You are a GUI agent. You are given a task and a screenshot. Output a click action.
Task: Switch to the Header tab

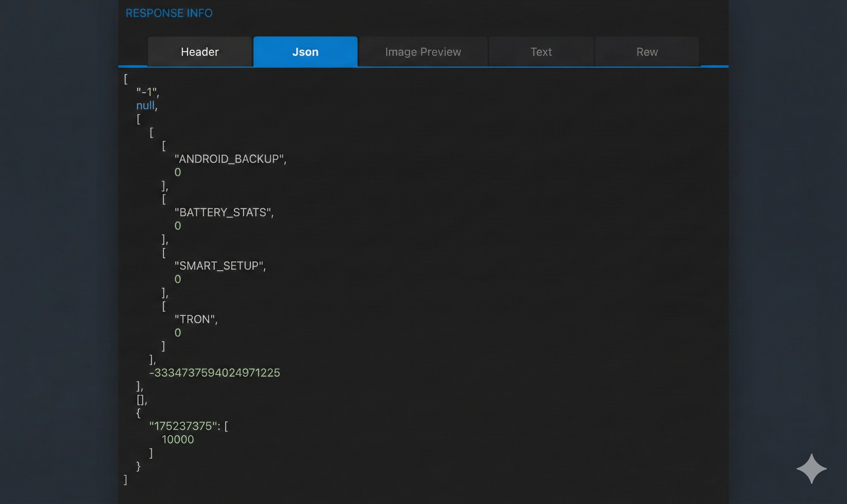click(x=199, y=52)
